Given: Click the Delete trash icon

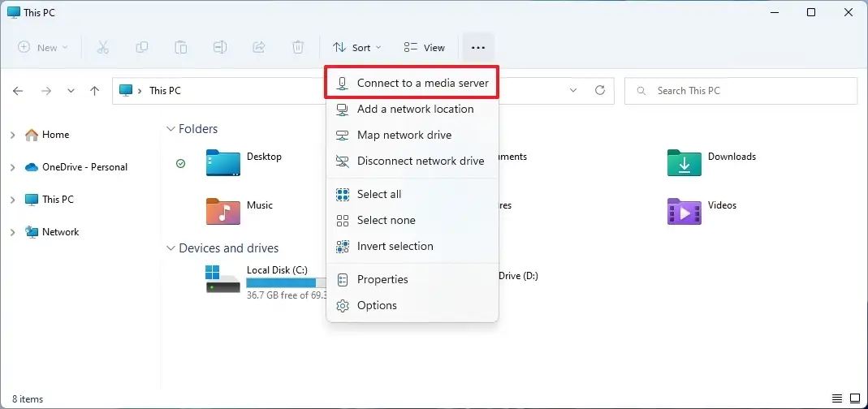Looking at the screenshot, I should click(x=298, y=48).
